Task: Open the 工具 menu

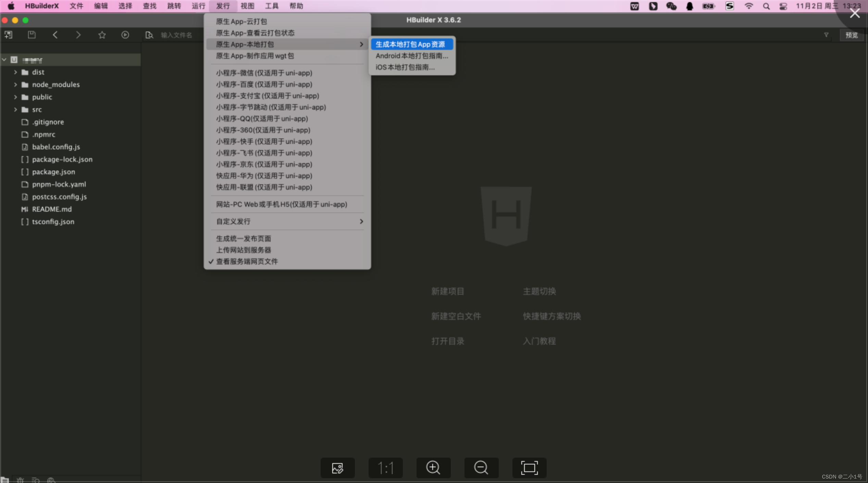Action: (x=272, y=6)
